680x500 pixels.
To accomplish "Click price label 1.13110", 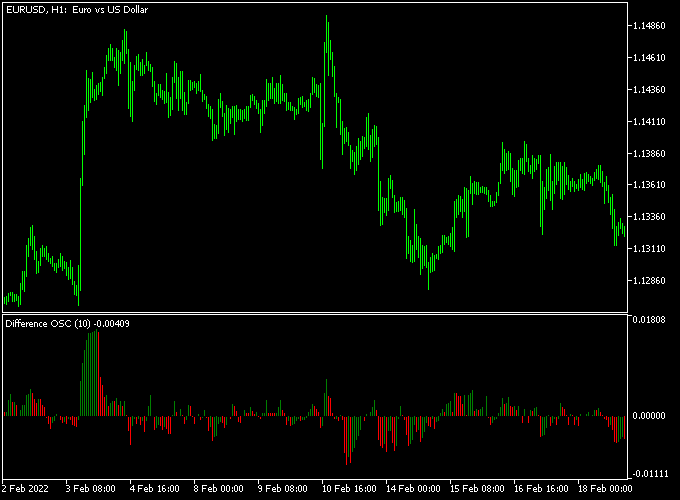I will pos(649,248).
